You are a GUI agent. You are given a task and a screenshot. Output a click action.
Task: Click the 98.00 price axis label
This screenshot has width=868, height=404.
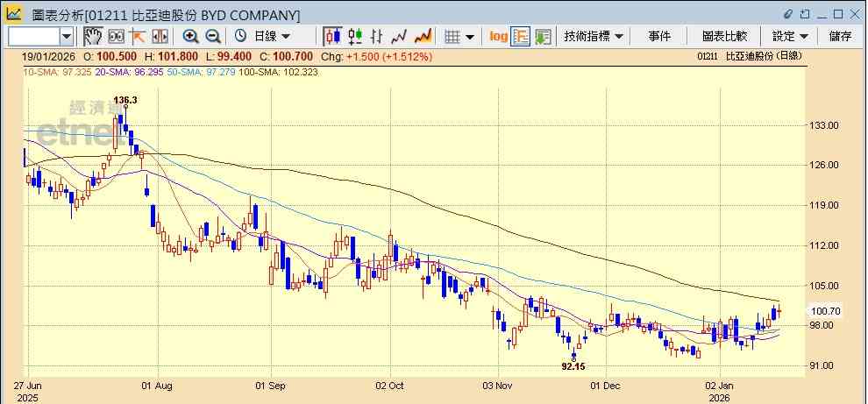pyautogui.click(x=822, y=325)
